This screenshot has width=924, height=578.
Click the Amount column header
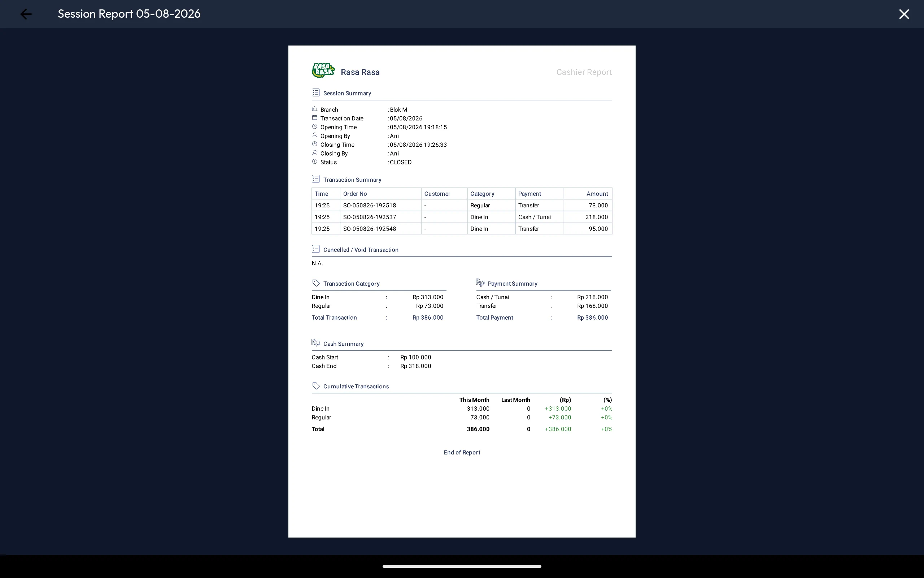[x=588, y=194]
